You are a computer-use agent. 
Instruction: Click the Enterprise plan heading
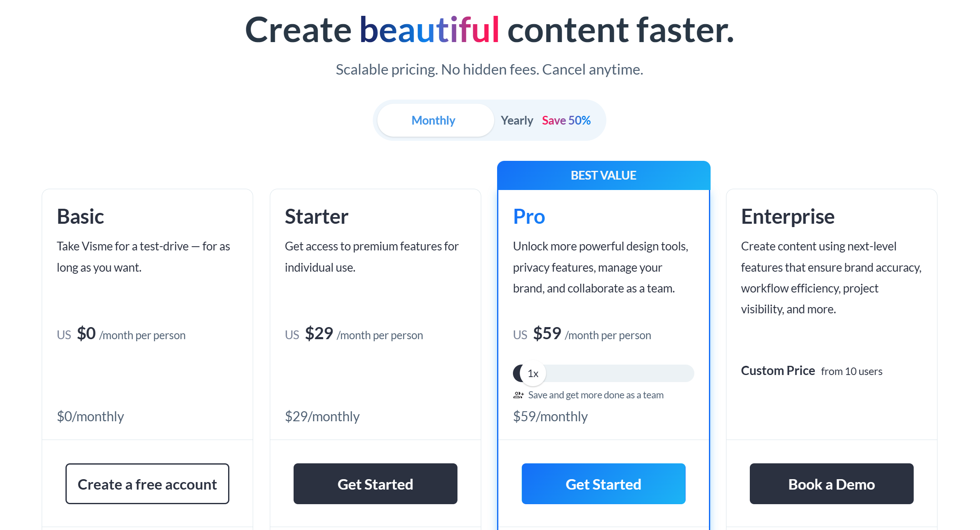787,216
